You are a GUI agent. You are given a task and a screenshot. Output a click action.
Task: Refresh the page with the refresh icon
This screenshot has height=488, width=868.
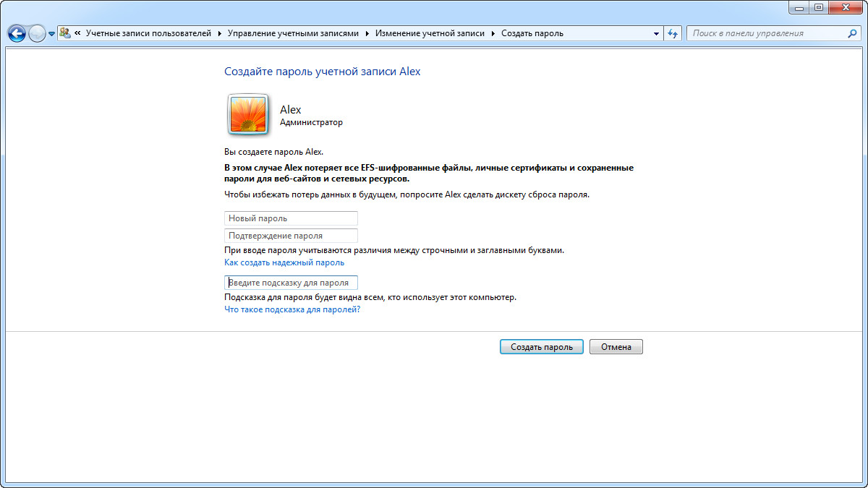pos(673,33)
